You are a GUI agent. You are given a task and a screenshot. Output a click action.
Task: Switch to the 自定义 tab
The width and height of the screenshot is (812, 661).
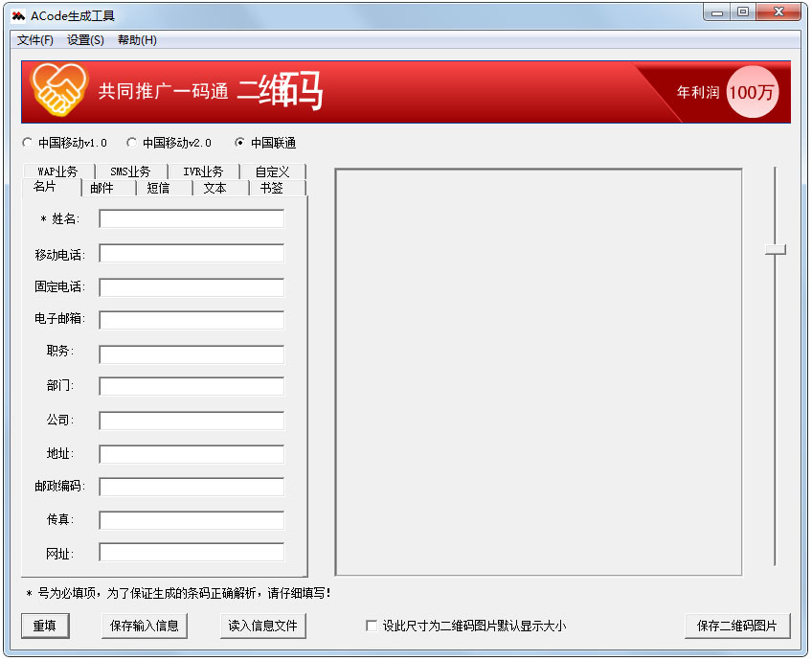click(272, 171)
